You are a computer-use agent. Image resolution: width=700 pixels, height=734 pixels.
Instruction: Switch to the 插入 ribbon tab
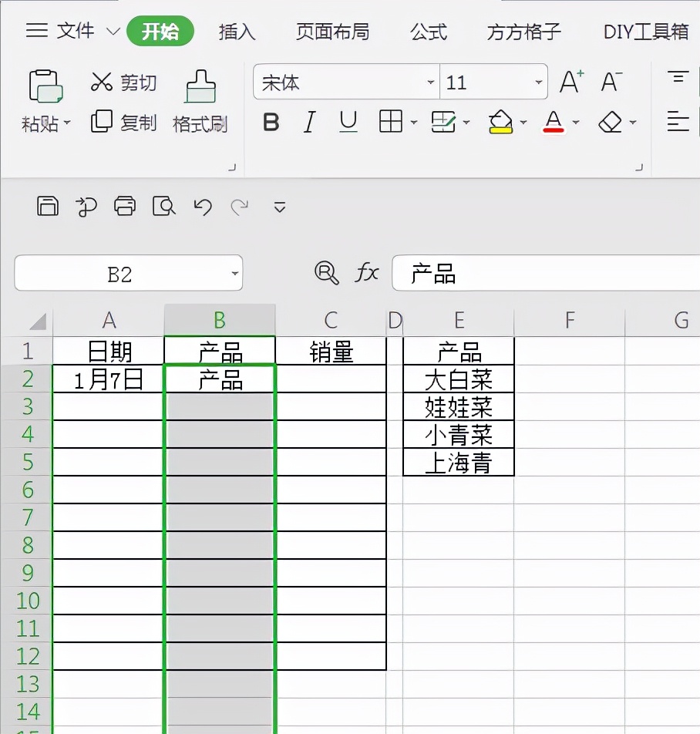(x=236, y=32)
